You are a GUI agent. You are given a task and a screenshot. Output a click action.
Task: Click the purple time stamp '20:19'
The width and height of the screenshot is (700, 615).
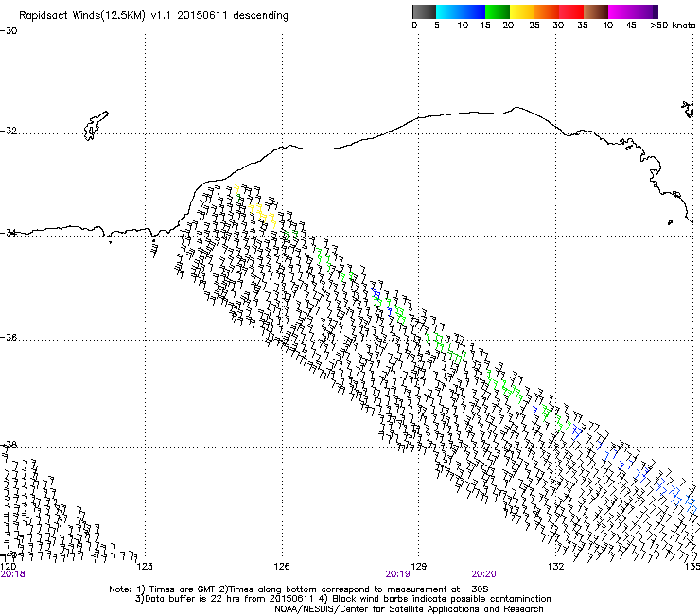pos(397,574)
